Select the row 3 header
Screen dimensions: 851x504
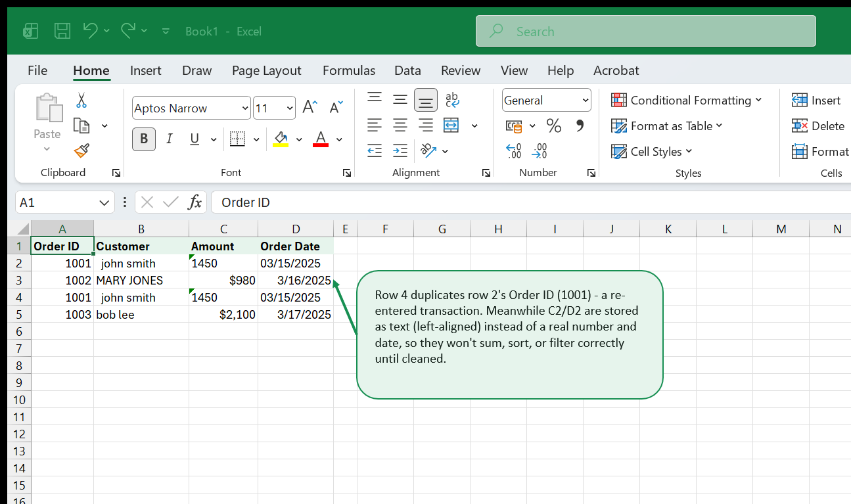19,281
